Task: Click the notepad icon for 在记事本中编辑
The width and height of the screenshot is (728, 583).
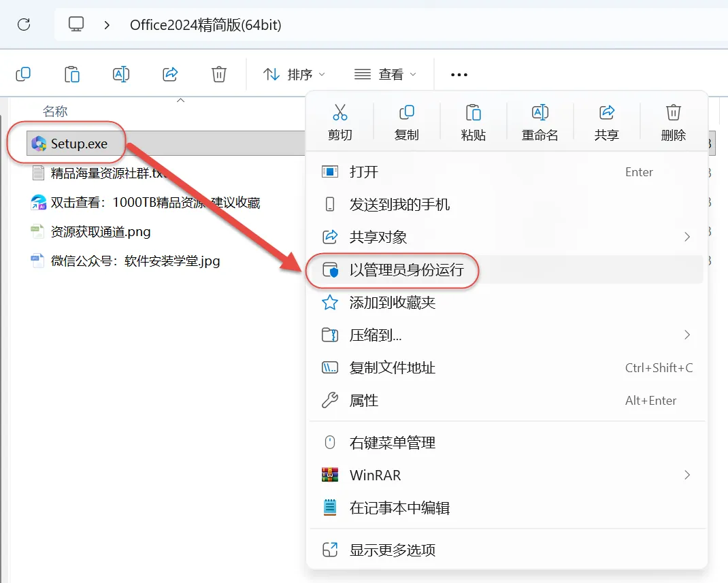Action: pyautogui.click(x=330, y=507)
